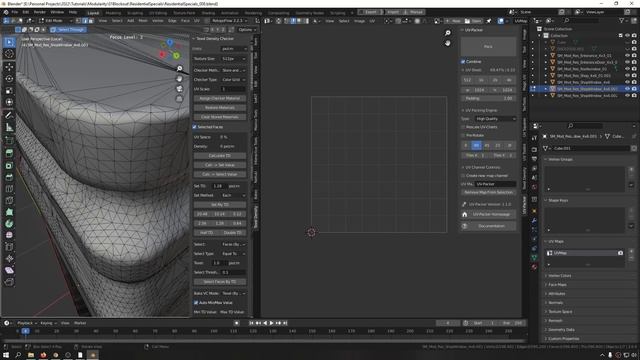640x360 pixels.
Task: Enable the Pre-Rotate checkbox
Action: (x=463, y=135)
